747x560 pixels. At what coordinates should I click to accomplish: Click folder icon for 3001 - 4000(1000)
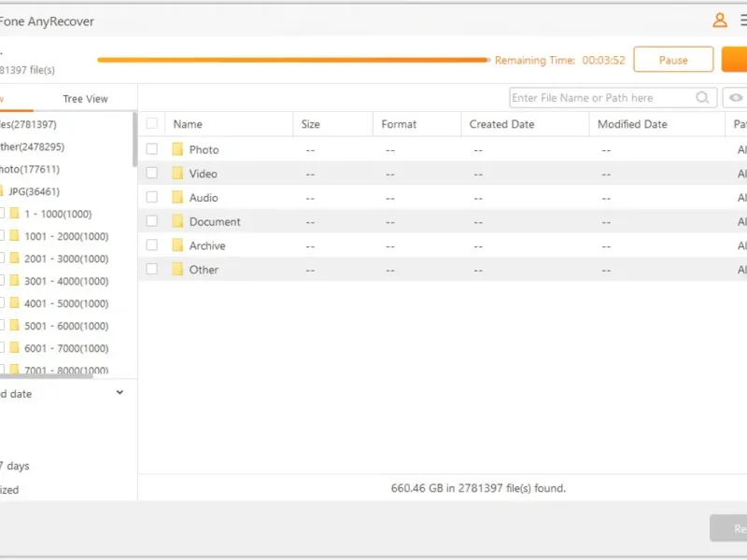[x=15, y=281]
